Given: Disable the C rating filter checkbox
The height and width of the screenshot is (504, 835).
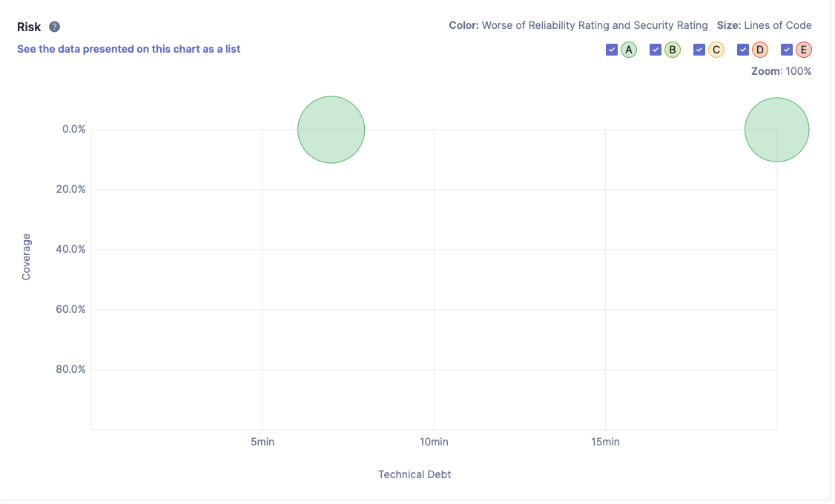Looking at the screenshot, I should [699, 50].
